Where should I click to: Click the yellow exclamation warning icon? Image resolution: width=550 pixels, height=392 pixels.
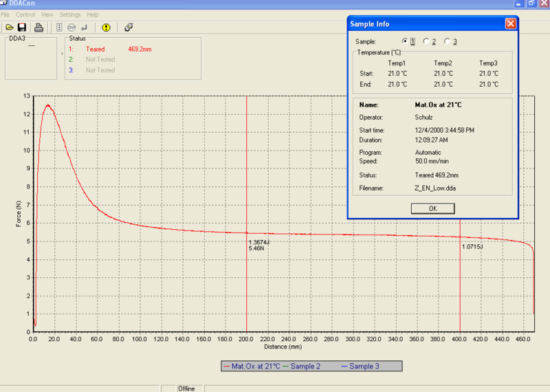click(x=106, y=28)
